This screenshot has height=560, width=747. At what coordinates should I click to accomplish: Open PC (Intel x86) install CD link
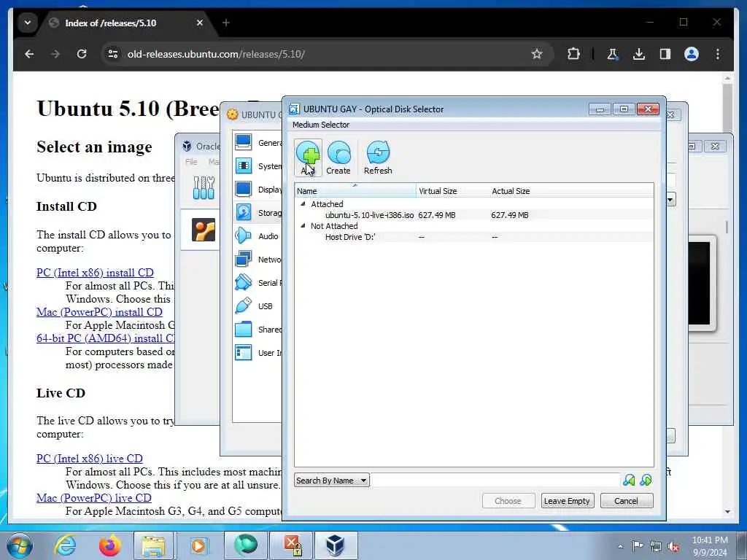[95, 273]
